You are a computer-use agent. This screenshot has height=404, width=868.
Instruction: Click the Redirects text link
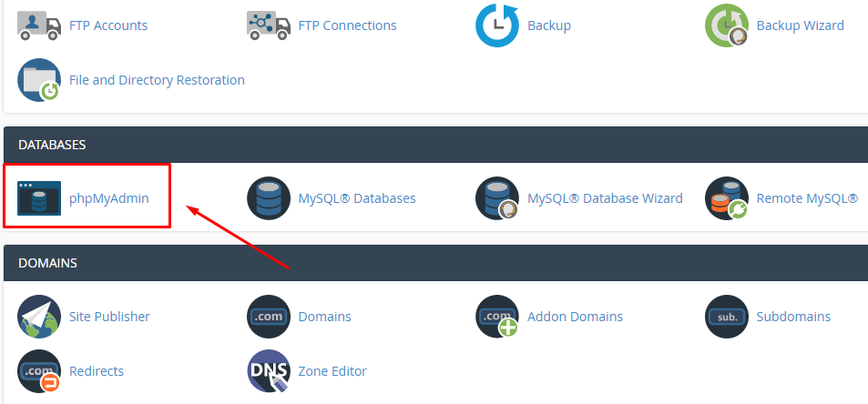tap(97, 371)
